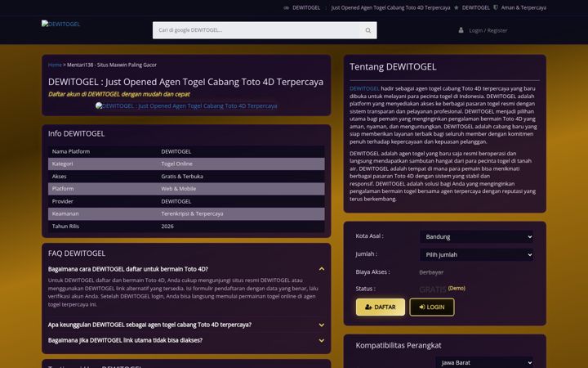588x368 pixels.
Task: Click the 'Mentari138 - Situs Maxwin Paling Gacor' breadcrumb text
Action: pyautogui.click(x=112, y=65)
